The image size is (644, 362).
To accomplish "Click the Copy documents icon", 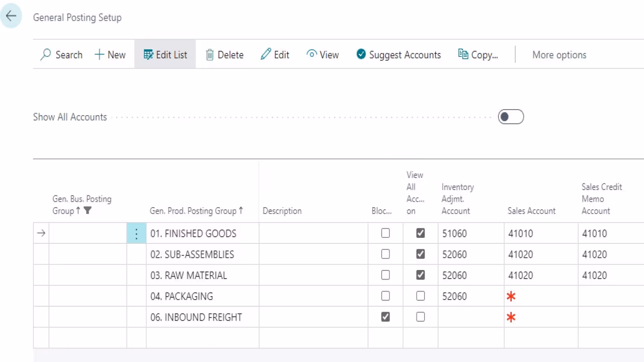I will point(463,54).
